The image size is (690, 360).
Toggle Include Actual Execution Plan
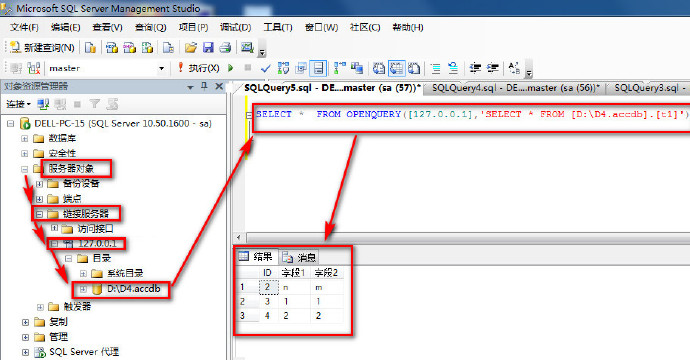(340, 68)
